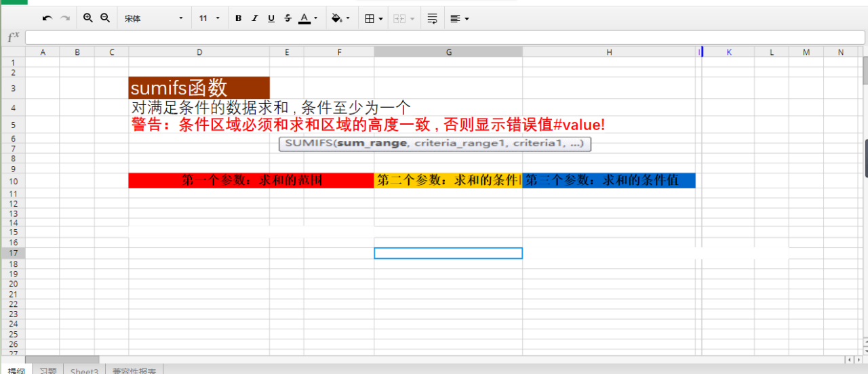Toggle italic formatting
The image size is (868, 374).
point(254,18)
